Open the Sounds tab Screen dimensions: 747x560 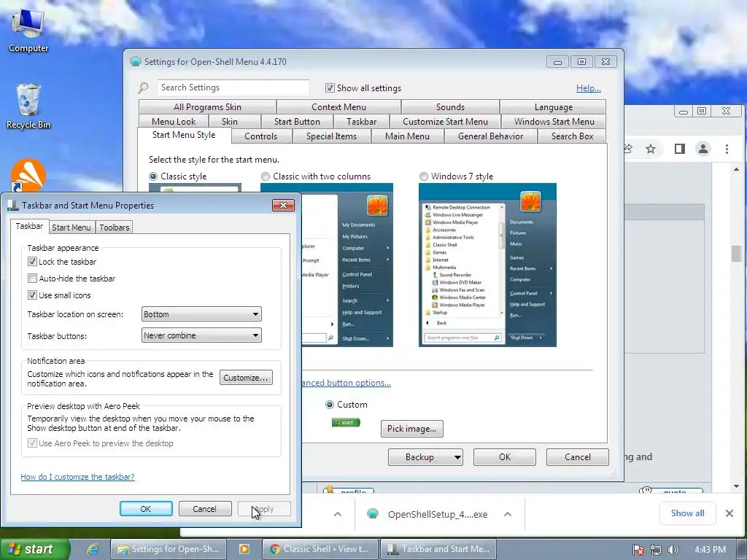pos(450,107)
